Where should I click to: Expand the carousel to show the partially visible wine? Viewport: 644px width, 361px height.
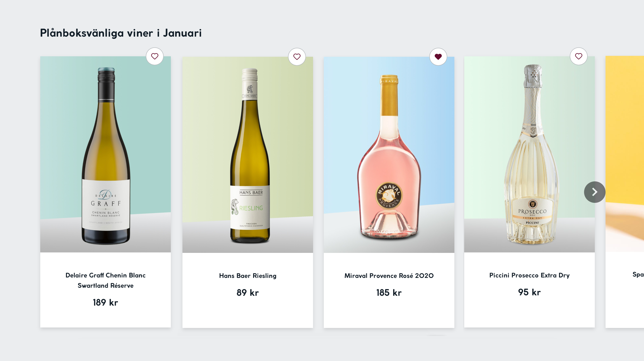(x=595, y=192)
